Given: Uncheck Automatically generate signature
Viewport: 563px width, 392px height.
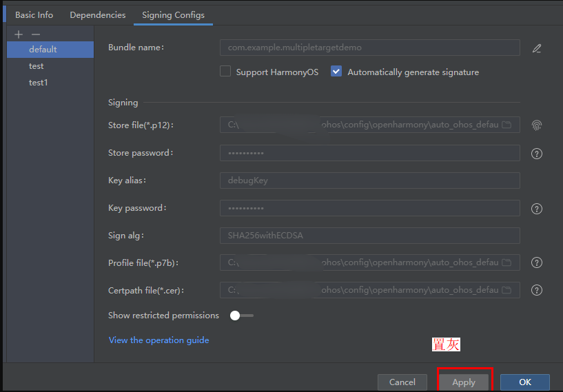Looking at the screenshot, I should pyautogui.click(x=336, y=71).
